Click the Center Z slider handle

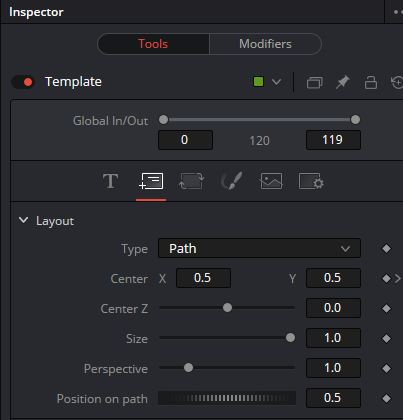coord(227,308)
